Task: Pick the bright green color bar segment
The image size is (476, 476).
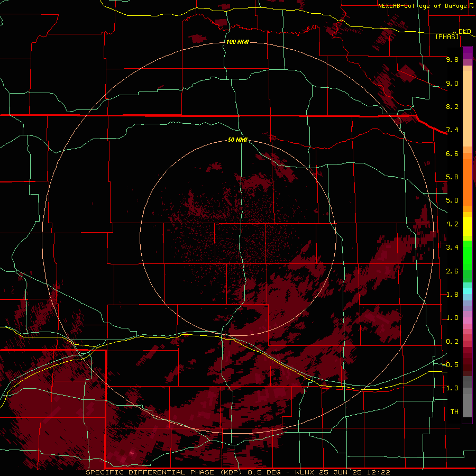Action: coord(467,255)
